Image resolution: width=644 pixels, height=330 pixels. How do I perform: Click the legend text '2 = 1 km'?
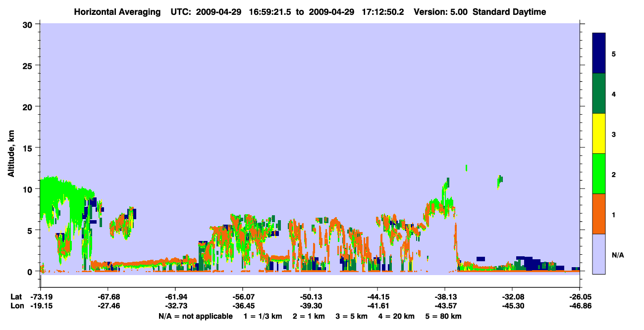click(x=308, y=316)
